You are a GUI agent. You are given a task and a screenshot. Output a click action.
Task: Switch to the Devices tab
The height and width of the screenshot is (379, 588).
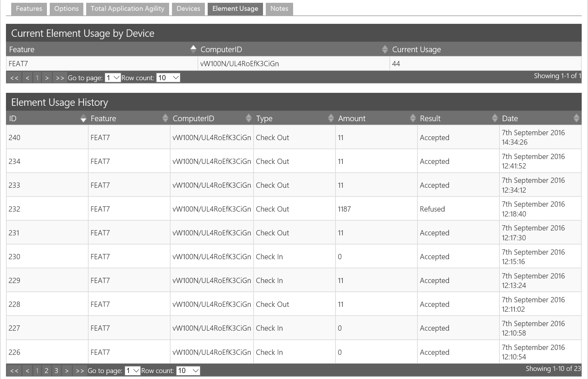pyautogui.click(x=188, y=9)
